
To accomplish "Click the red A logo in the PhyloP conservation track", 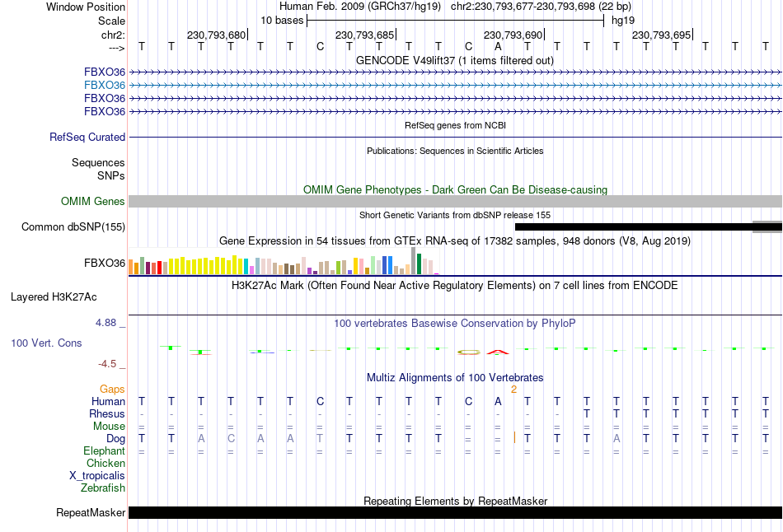I will click(498, 352).
